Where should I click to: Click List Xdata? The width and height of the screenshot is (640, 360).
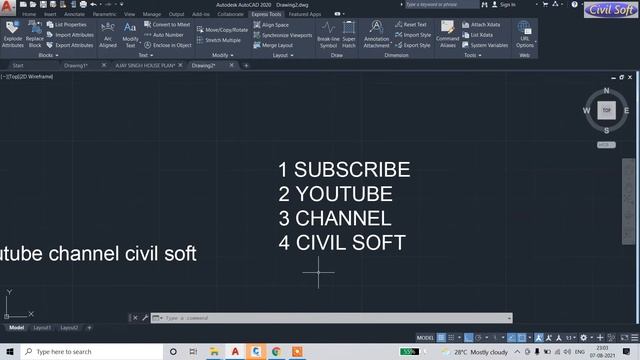coord(477,35)
